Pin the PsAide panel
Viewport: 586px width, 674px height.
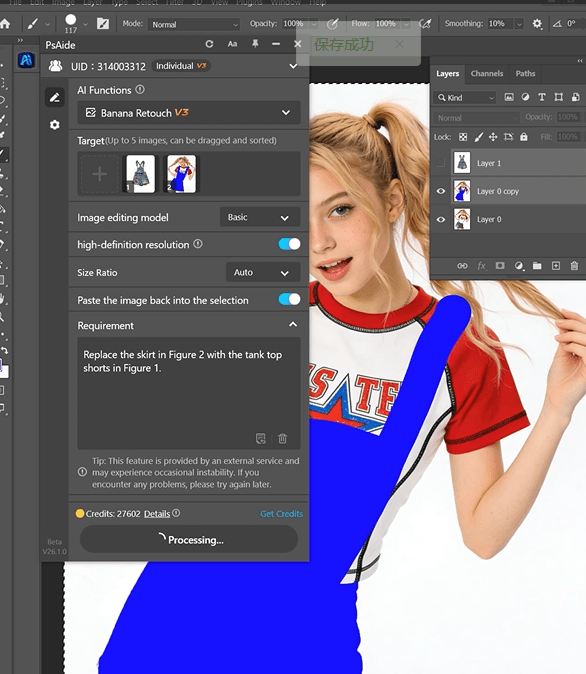point(255,44)
